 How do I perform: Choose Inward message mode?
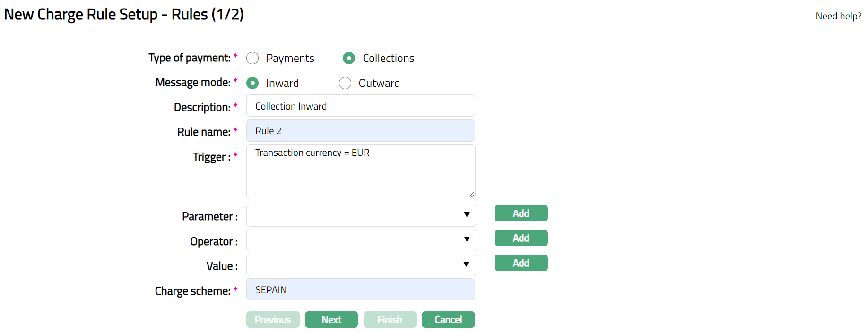pyautogui.click(x=252, y=83)
